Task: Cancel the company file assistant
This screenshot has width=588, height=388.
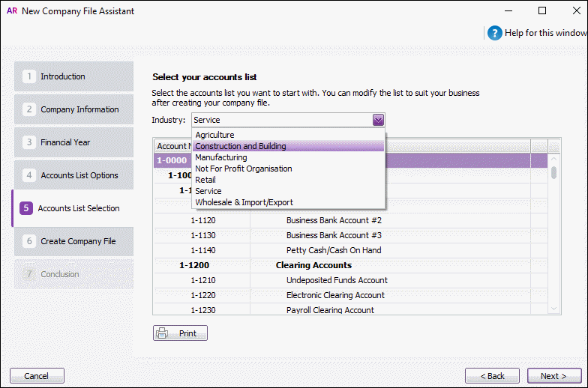Action: click(x=37, y=376)
